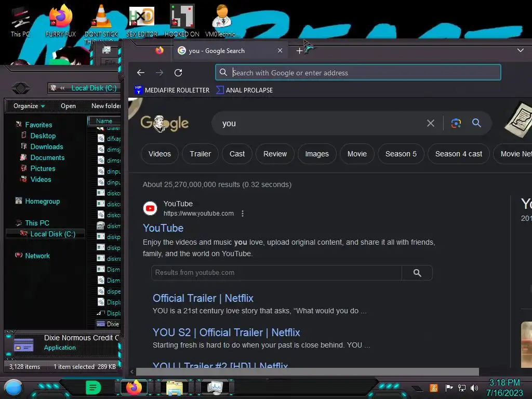
Task: Click the Name column header in Explorer
Action: coord(104,121)
